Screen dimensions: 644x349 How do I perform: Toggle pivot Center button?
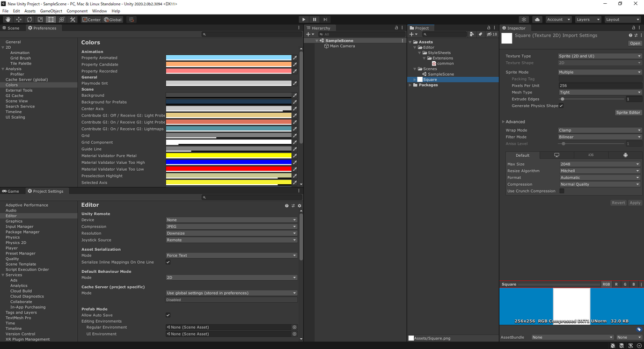91,19
